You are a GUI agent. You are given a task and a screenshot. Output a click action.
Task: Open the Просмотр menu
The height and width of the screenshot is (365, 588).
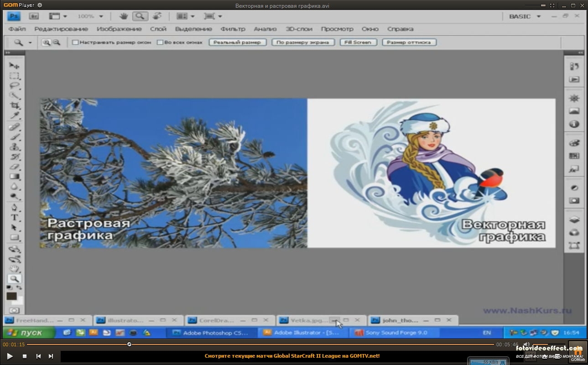coord(337,29)
